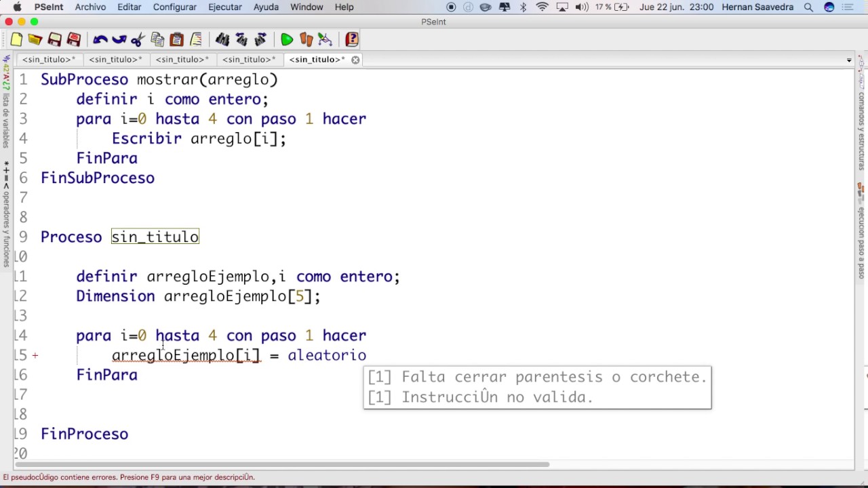Click the boxed process name sin_titulo
Viewport: 868px width, 488px height.
coord(155,237)
